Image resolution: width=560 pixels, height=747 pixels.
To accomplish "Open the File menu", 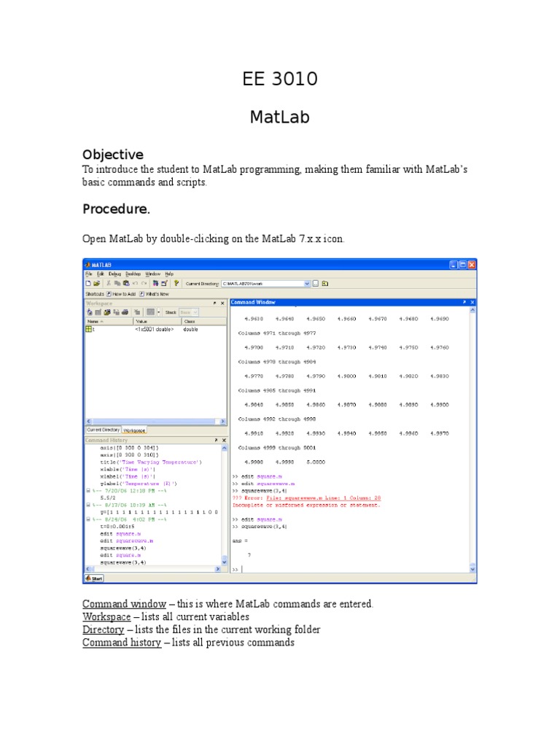I will tap(88, 274).
